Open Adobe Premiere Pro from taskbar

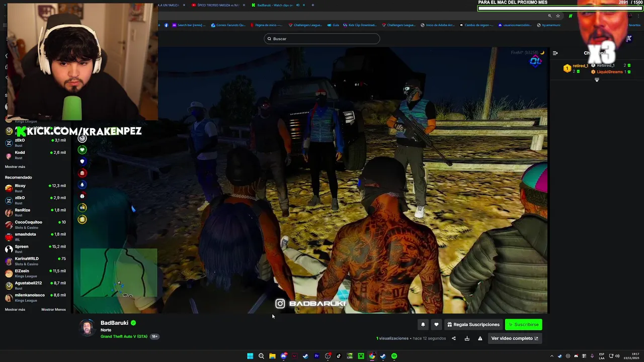(x=316, y=356)
